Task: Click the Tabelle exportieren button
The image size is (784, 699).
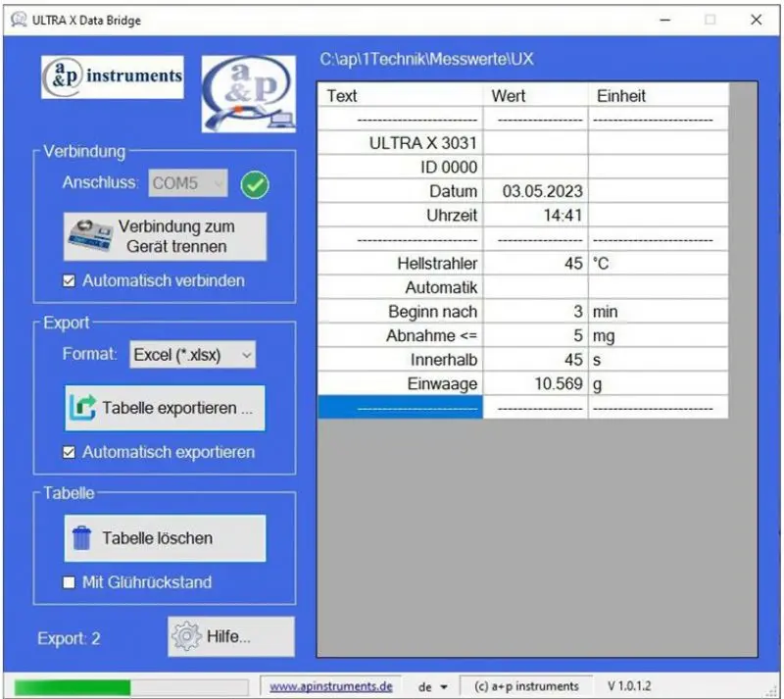Action: [165, 409]
